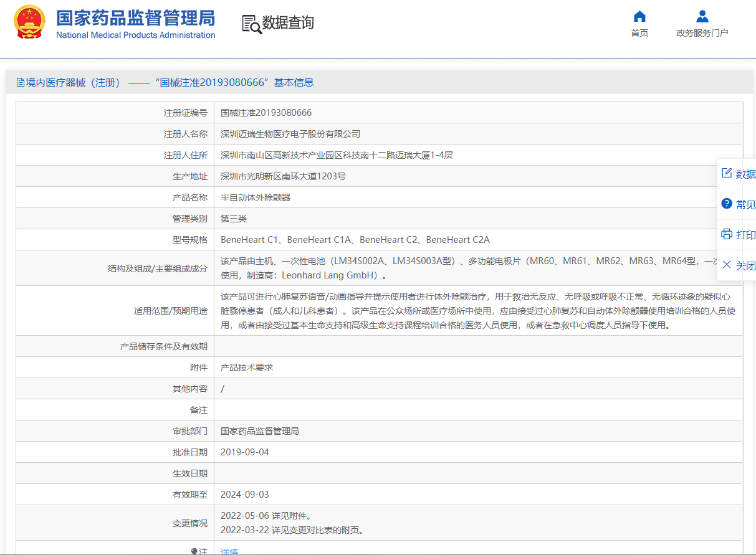Click the 2022-05-06 详见附件 change entry
This screenshot has width=756, height=555.
266,516
